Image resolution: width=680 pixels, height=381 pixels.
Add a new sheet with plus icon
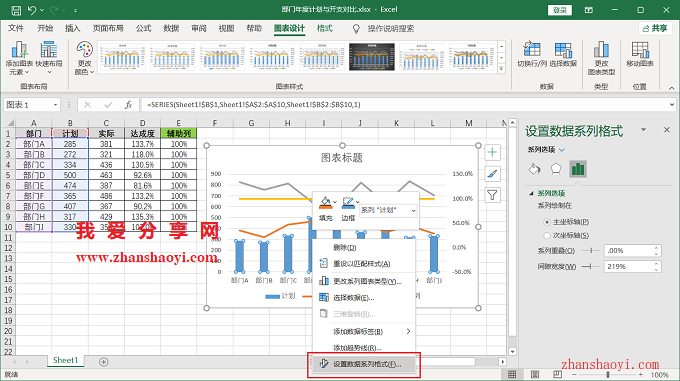104,362
